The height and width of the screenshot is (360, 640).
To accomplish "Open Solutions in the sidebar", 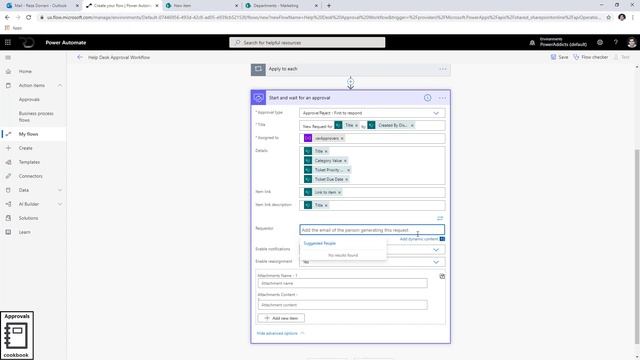I will tap(28, 218).
